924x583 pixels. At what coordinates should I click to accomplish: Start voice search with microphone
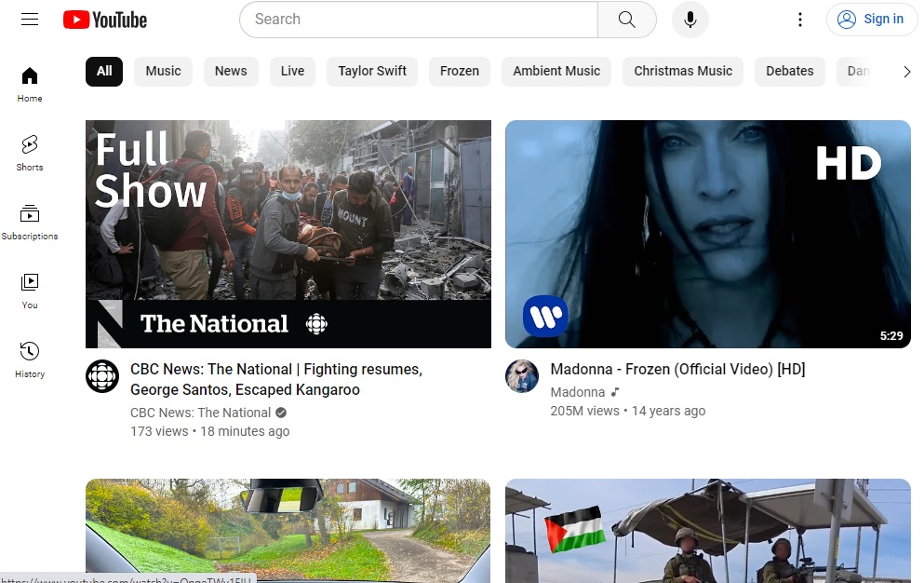[690, 20]
